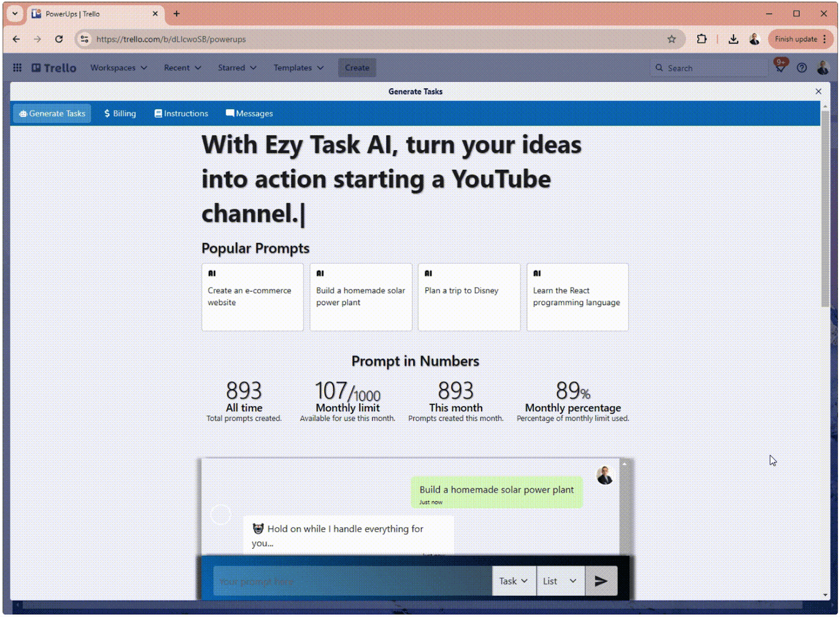The width and height of the screenshot is (840, 617).
Task: Expand the Templates menu
Action: [298, 68]
